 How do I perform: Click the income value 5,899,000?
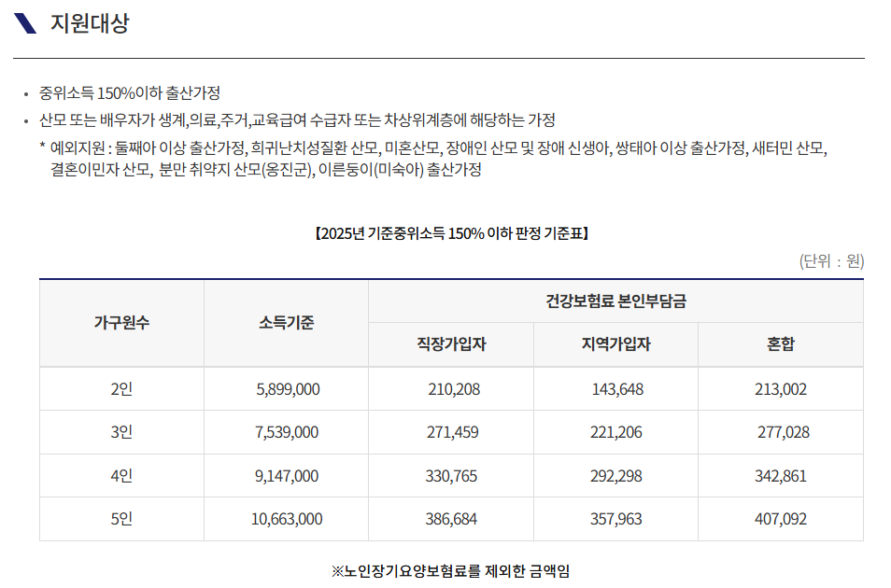(x=288, y=389)
